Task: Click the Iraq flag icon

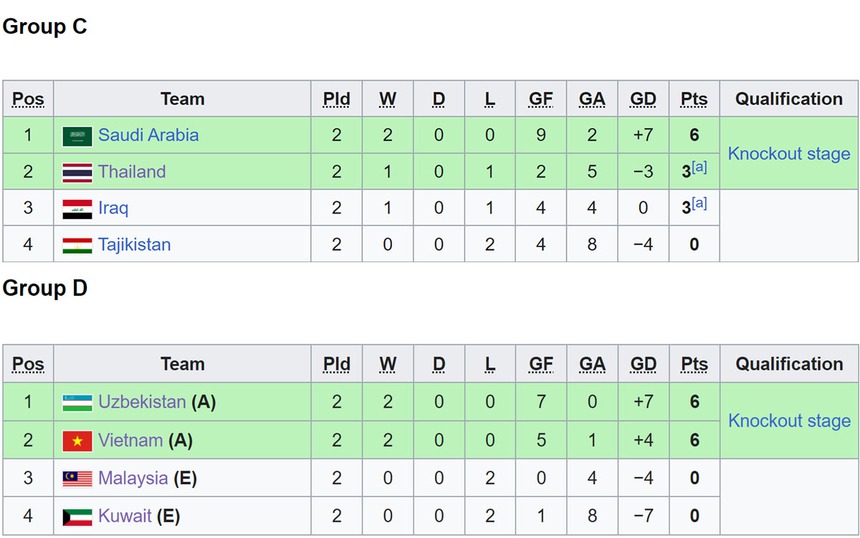Action: [x=77, y=209]
